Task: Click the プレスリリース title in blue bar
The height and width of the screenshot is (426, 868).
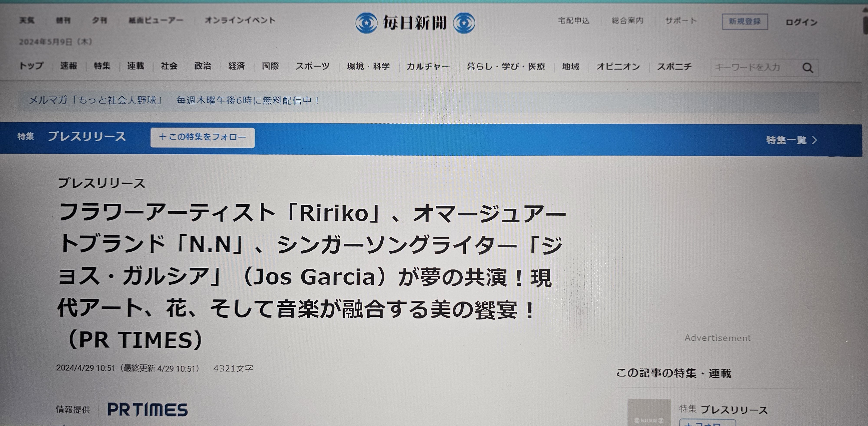Action: 87,136
